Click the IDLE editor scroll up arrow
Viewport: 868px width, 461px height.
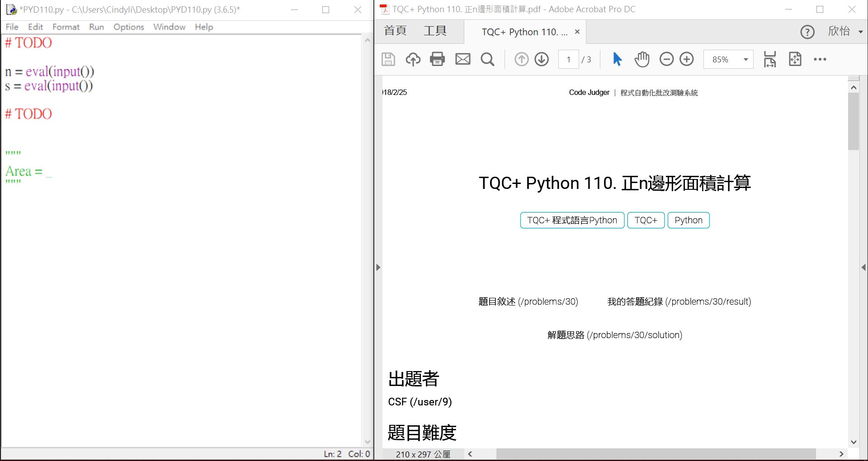tap(368, 40)
